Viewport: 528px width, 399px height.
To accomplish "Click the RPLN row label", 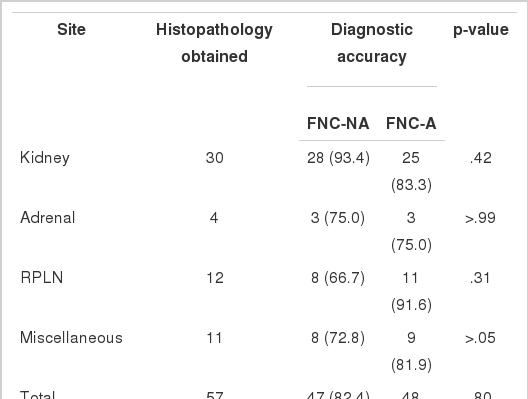I will 41,278.
